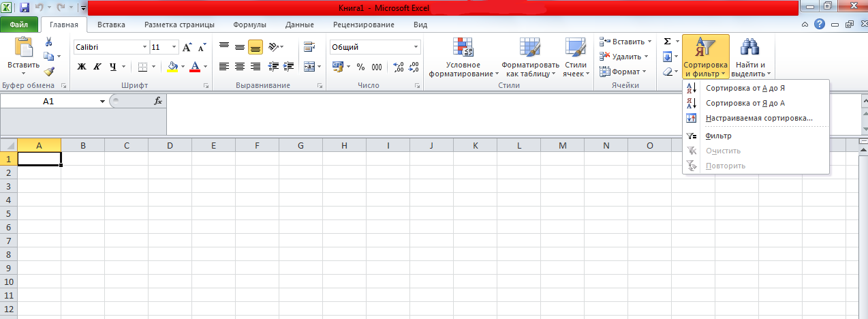Image resolution: width=868 pixels, height=319 pixels.
Task: Click the large Вставить paste icon
Action: click(23, 47)
